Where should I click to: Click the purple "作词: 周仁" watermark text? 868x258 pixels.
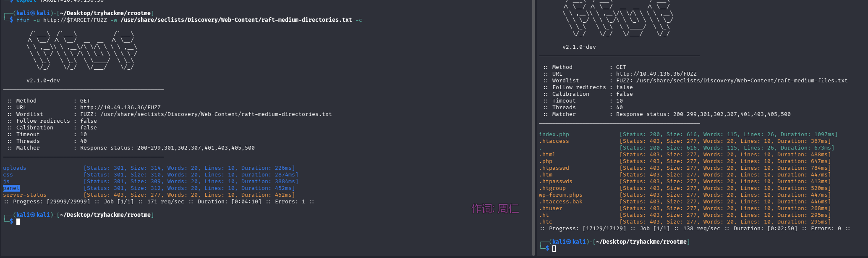pos(495,208)
